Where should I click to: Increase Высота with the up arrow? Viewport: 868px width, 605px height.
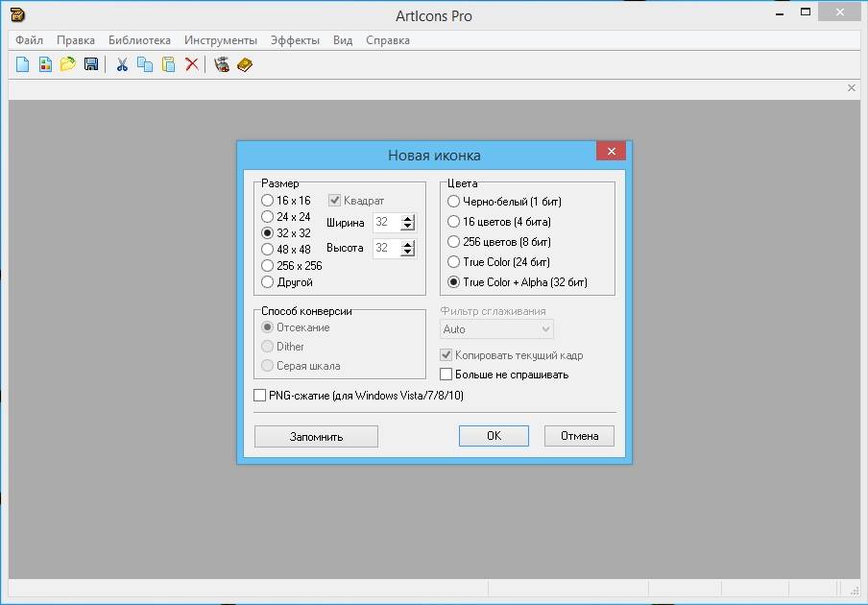(408, 244)
